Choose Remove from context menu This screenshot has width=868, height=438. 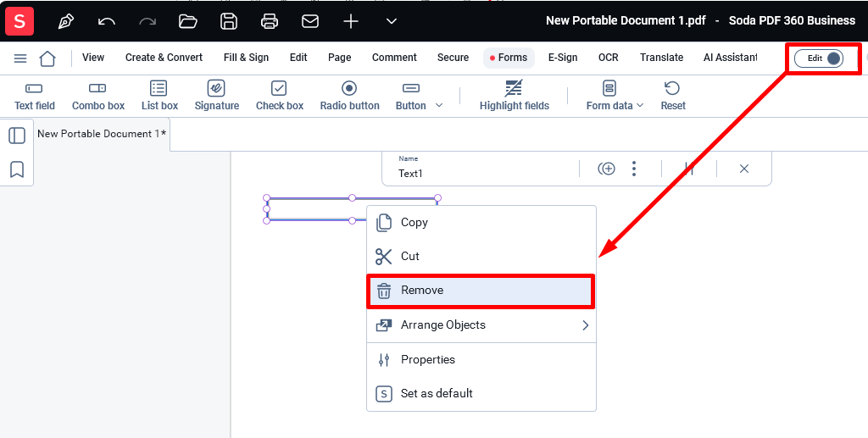[481, 291]
